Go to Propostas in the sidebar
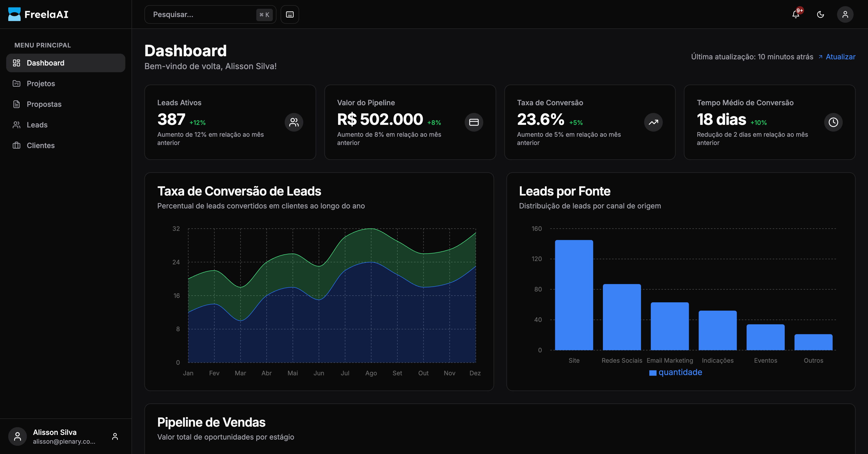The width and height of the screenshot is (868, 454). pyautogui.click(x=44, y=104)
